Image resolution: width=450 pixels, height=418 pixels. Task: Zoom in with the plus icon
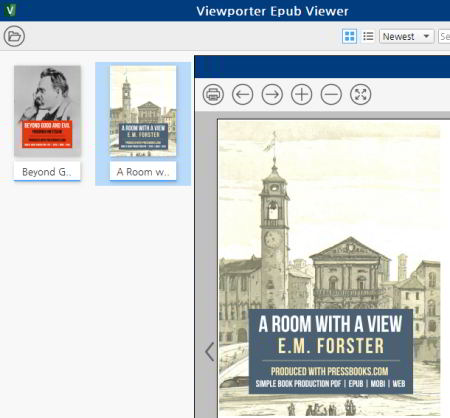[302, 95]
